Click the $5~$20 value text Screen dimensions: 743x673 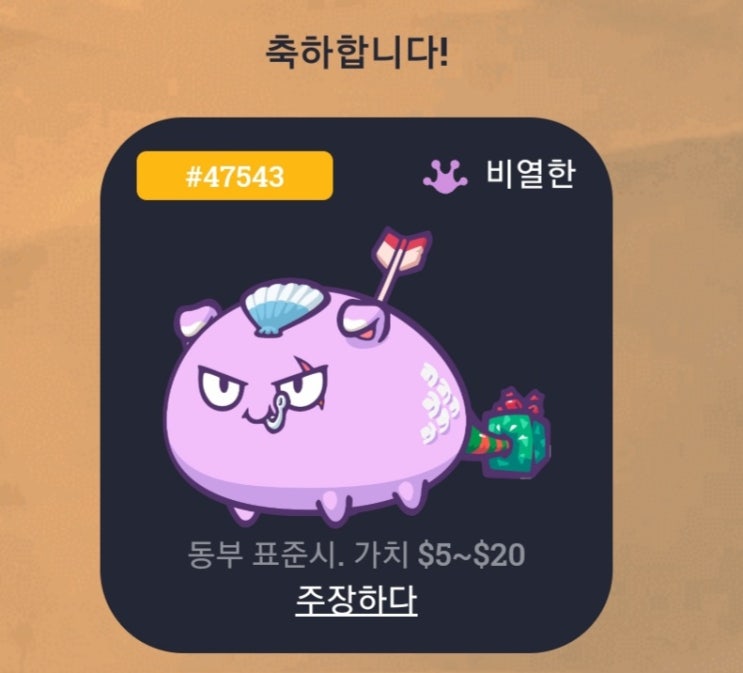pyautogui.click(x=471, y=555)
